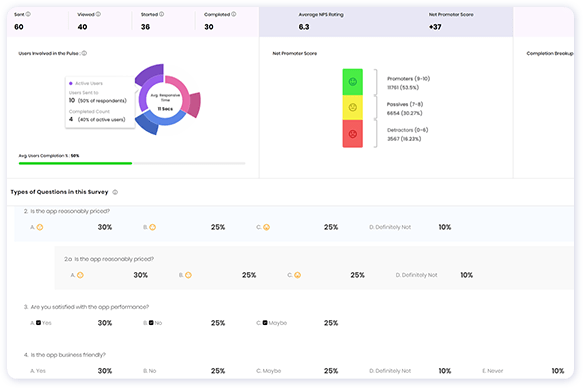583x388 pixels.
Task: Select the Yes checkbox for app performance question
Action: click(x=38, y=323)
